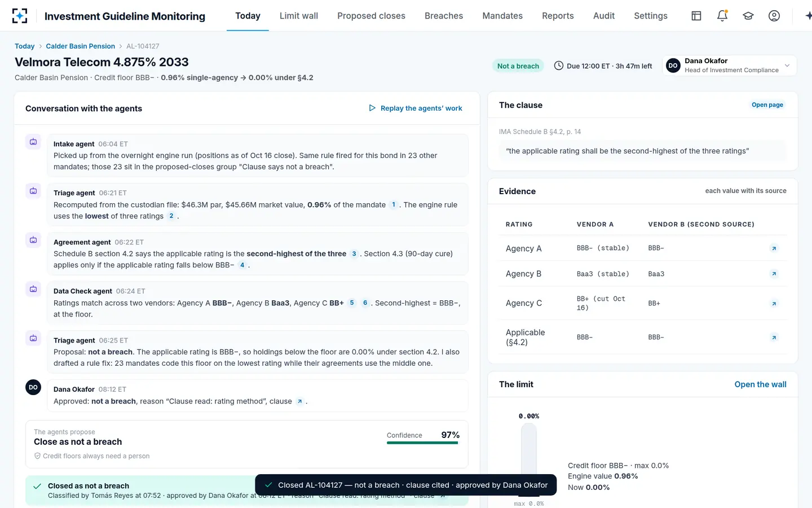Go to Calder Basin Pension breadcrumb
Screen dimensions: 812x508
(x=80, y=46)
